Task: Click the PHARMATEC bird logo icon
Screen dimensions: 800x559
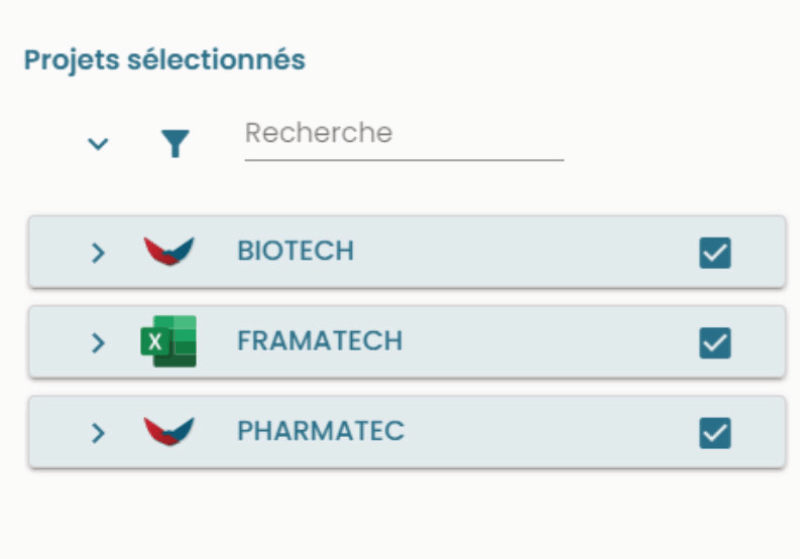Action: pyautogui.click(x=169, y=431)
